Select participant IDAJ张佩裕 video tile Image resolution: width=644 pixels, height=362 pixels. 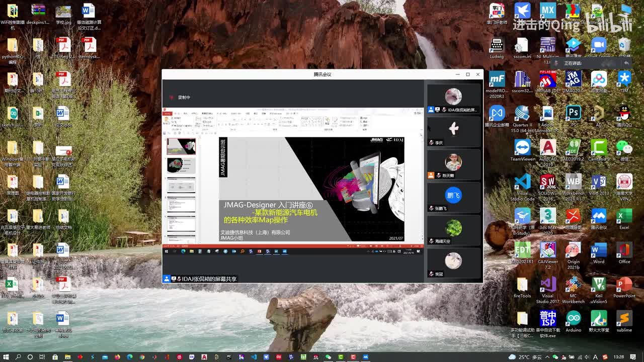(x=453, y=99)
